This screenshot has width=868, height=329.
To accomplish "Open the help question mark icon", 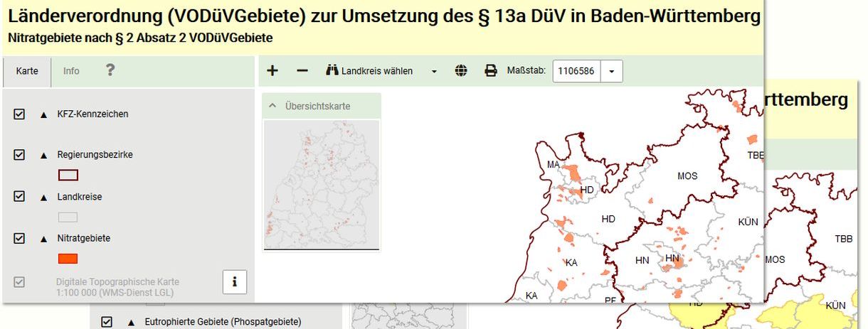I will tap(110, 70).
